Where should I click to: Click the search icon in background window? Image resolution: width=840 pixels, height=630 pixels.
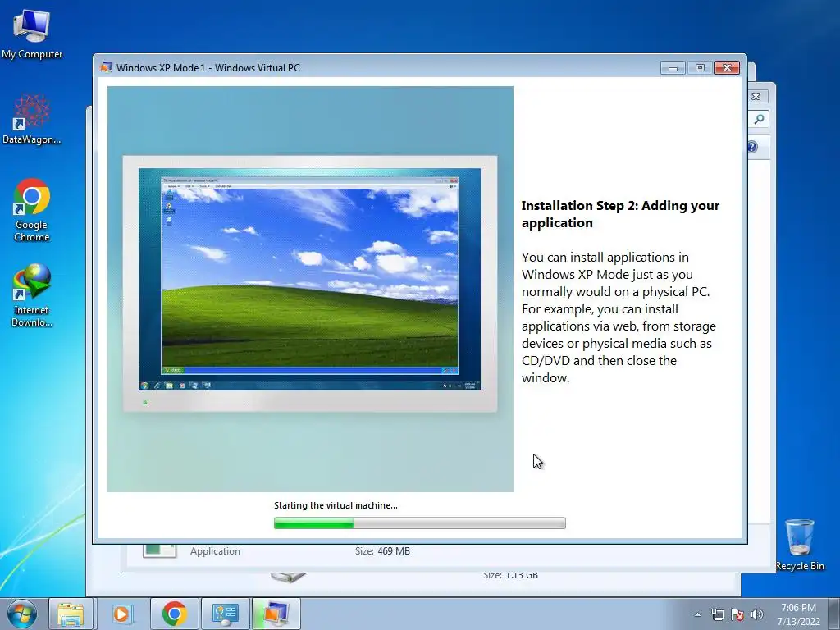point(759,119)
